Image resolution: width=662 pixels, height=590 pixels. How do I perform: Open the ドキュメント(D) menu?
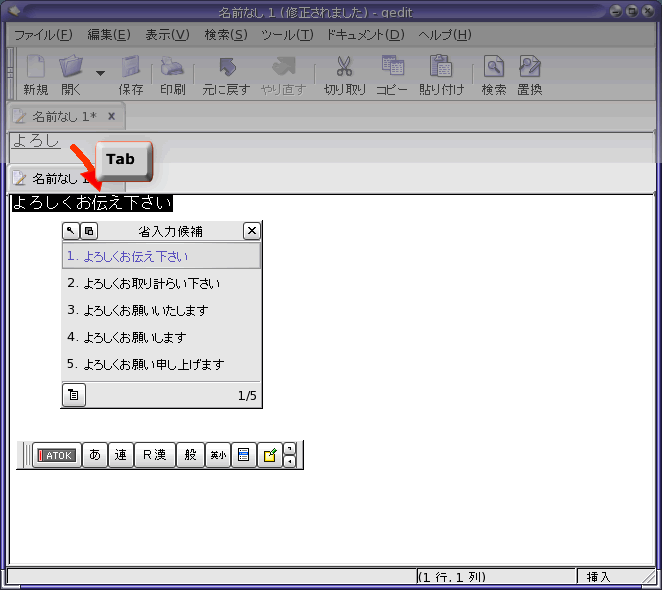366,35
